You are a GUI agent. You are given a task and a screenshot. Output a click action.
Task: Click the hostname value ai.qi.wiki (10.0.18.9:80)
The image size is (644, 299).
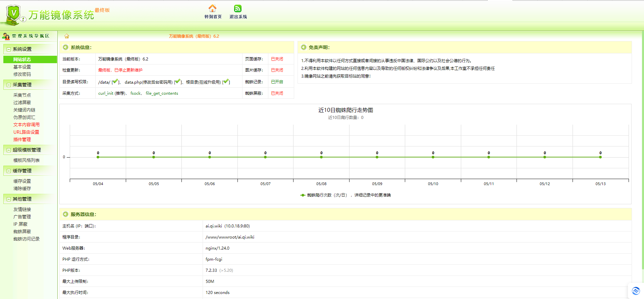[228, 226]
